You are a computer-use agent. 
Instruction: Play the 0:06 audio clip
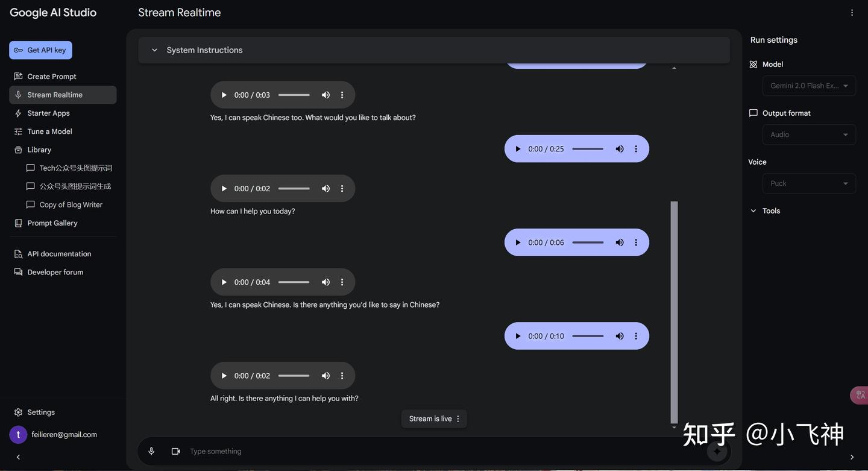[518, 242]
